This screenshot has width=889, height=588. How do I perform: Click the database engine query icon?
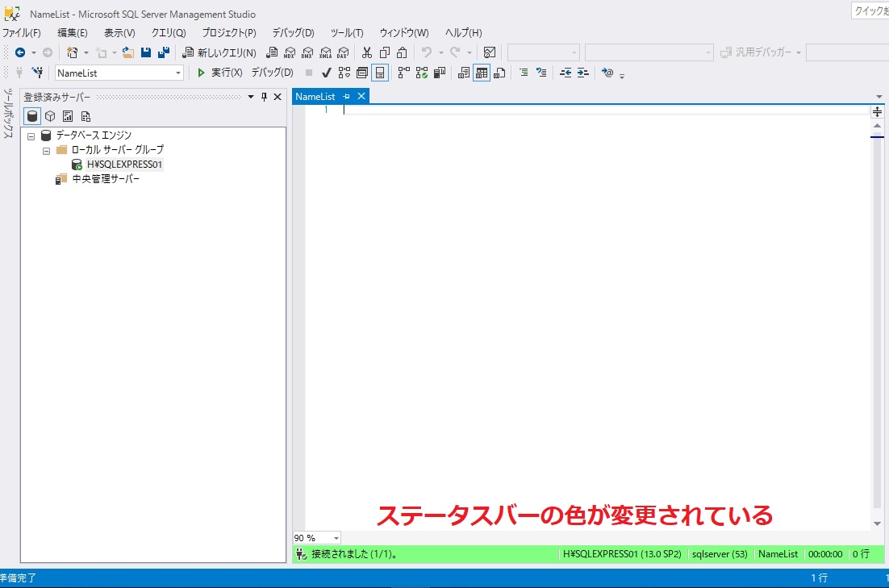click(x=272, y=52)
